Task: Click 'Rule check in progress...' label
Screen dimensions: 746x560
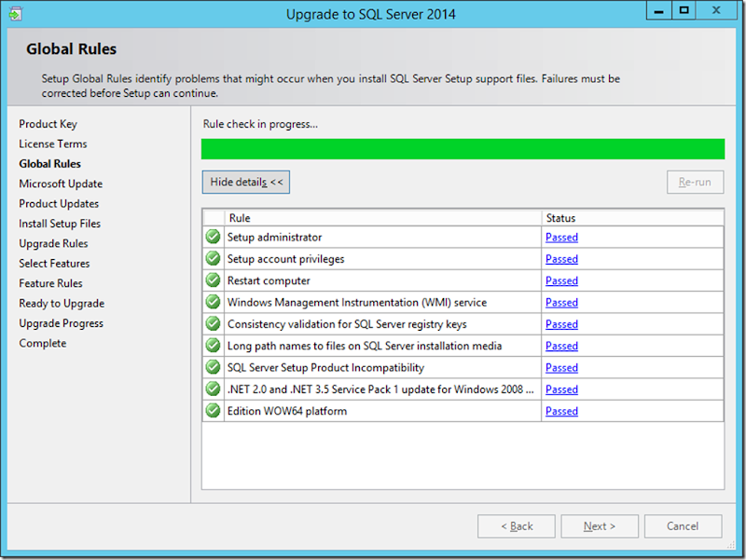Action: pos(260,124)
